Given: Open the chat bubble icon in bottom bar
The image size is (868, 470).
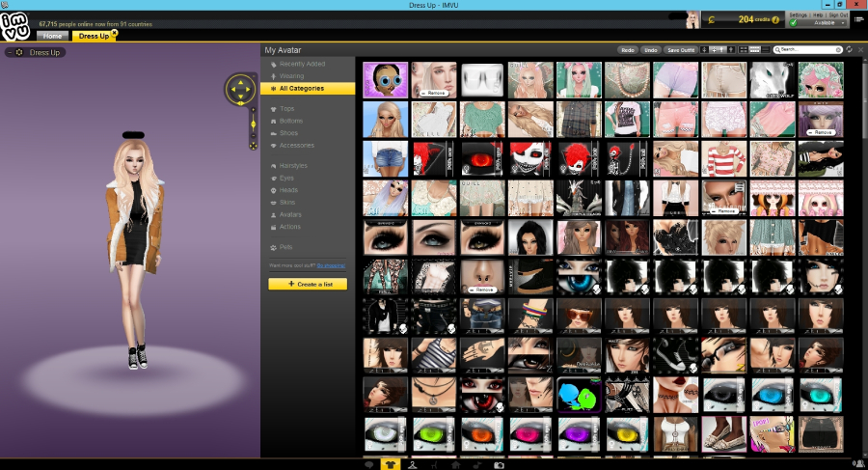Looking at the screenshot, I should point(369,465).
